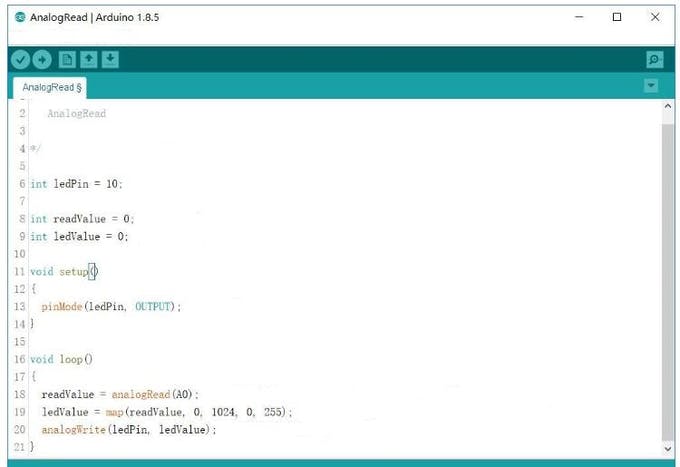Click the 'readValue = analogRead(A0);' line
This screenshot has width=680, height=467.
click(120, 395)
